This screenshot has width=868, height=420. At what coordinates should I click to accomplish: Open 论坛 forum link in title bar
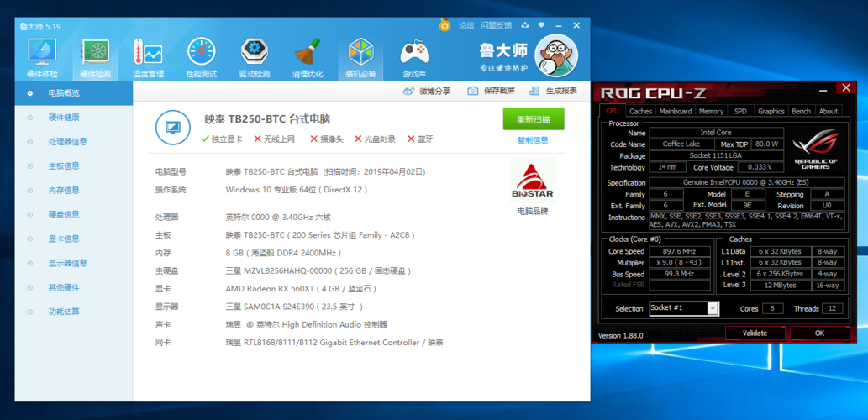click(466, 25)
